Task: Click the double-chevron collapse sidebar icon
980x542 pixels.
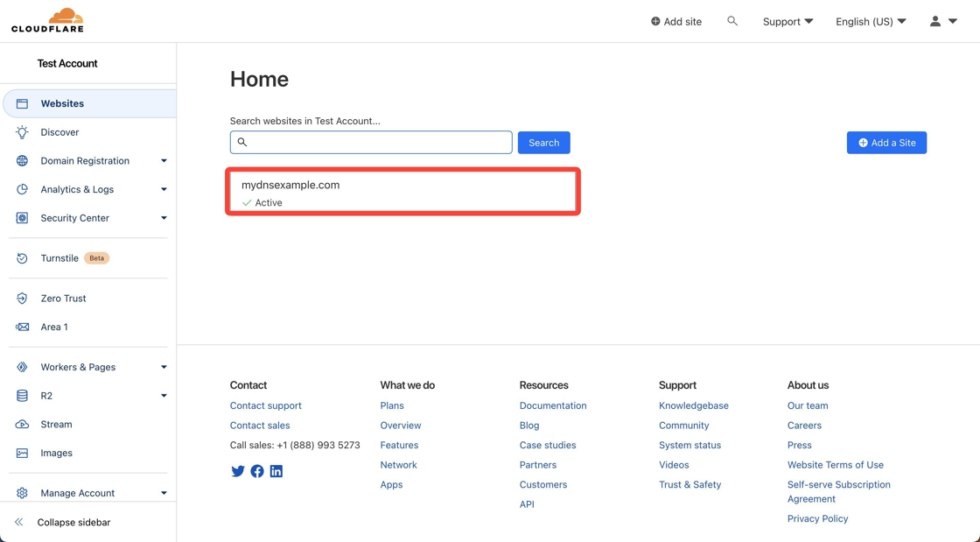Action: pos(18,522)
